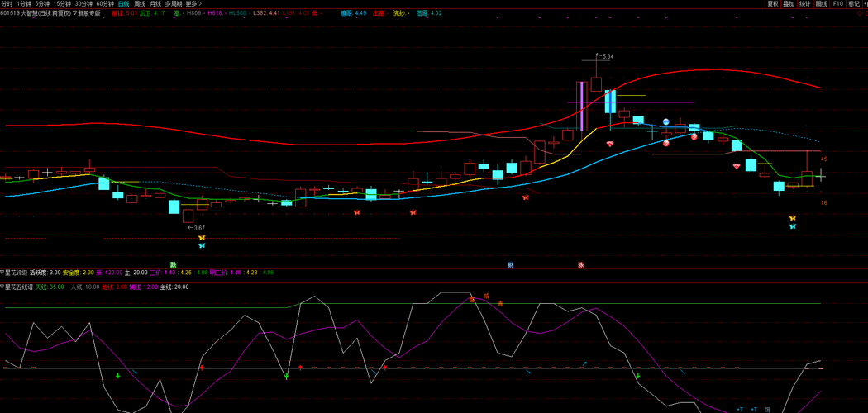Image resolution: width=868 pixels, height=413 pixels.
Task: Click the 叠加 overlay button
Action: pyautogui.click(x=789, y=3)
